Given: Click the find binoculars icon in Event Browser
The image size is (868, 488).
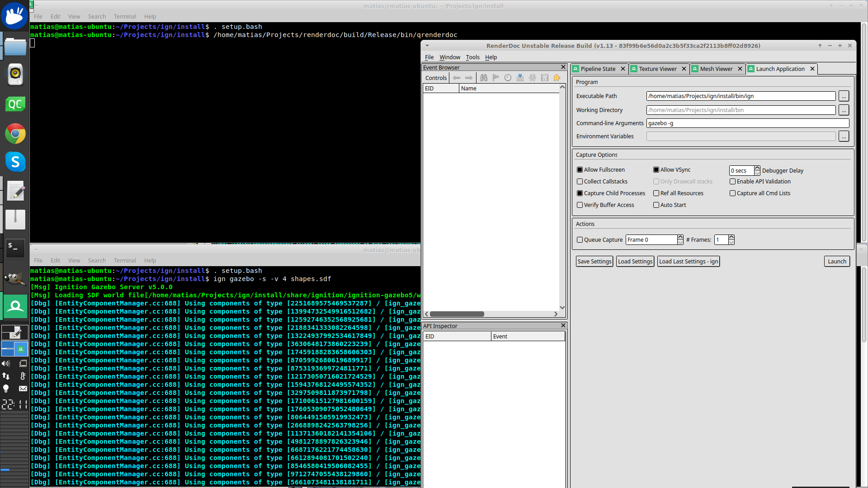Looking at the screenshot, I should click(484, 78).
